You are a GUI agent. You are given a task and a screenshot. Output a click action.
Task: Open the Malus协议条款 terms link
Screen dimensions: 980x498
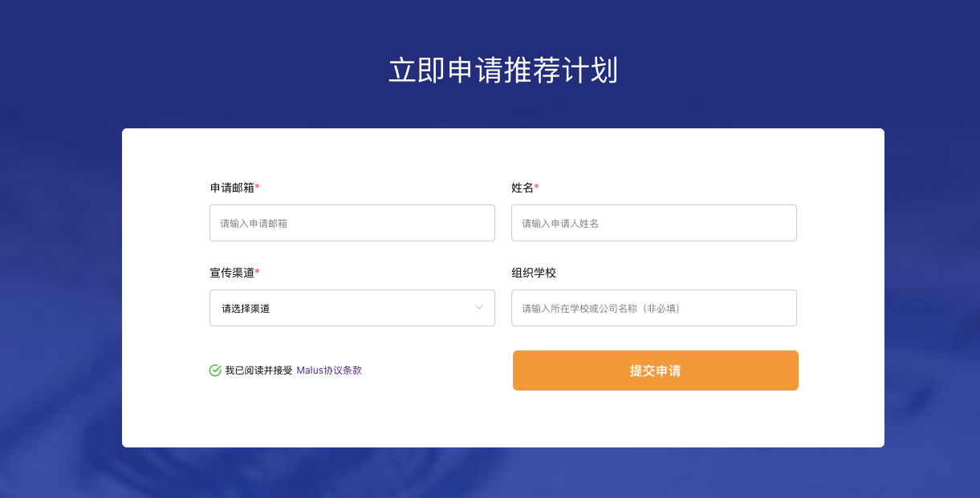click(329, 370)
